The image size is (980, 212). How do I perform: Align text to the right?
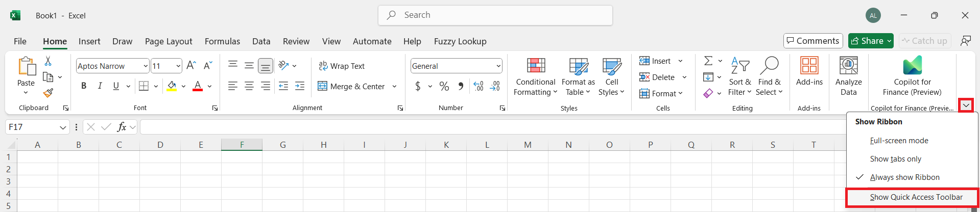tap(266, 86)
